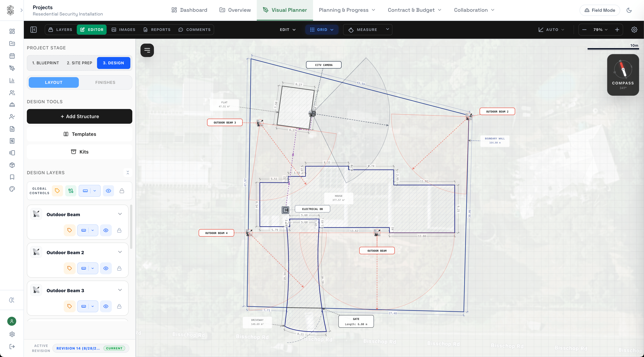Lock the Outdoor Beam layer

pos(119,230)
